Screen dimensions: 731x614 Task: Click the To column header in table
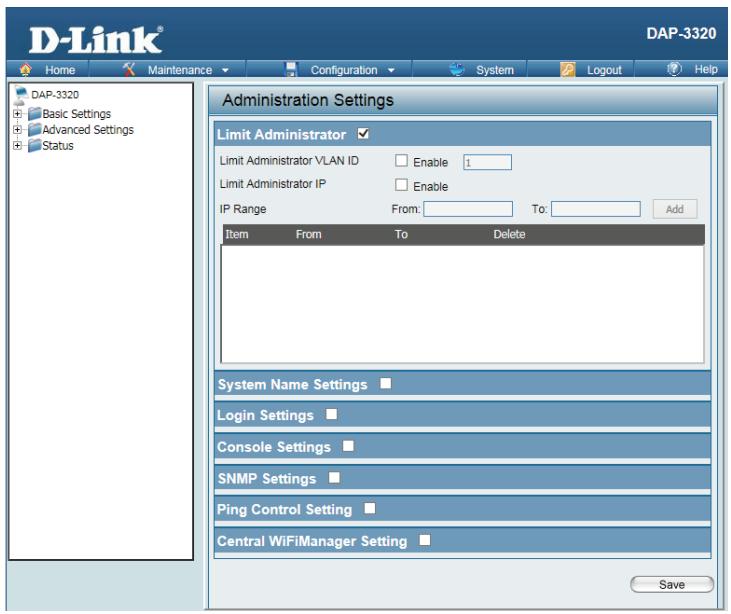click(x=401, y=234)
